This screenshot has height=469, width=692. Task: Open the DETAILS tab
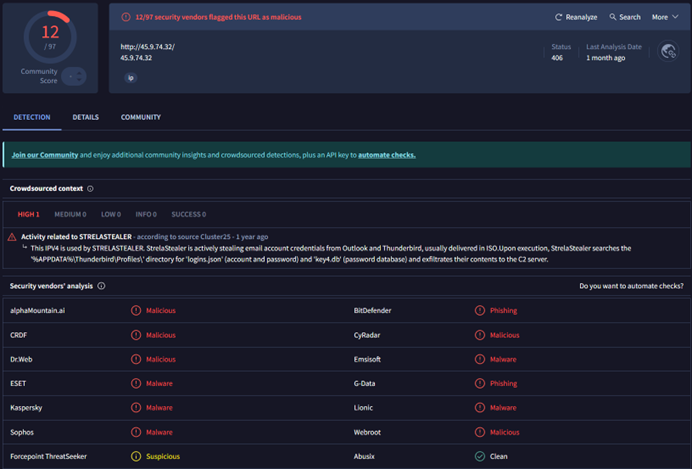(86, 117)
